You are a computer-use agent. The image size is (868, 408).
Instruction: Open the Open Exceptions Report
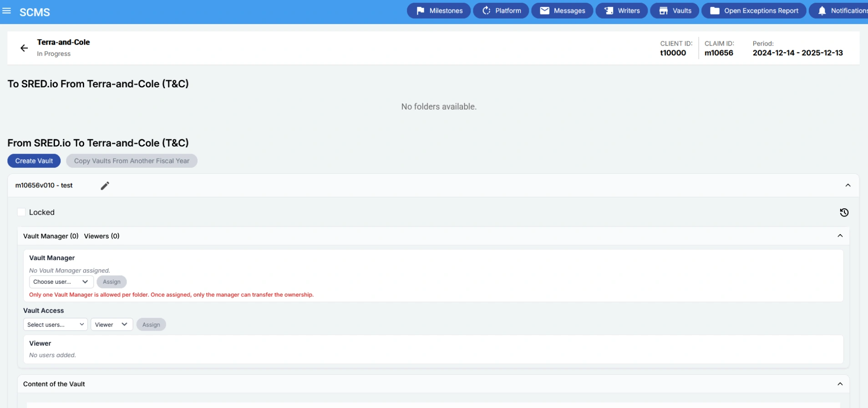pos(754,10)
